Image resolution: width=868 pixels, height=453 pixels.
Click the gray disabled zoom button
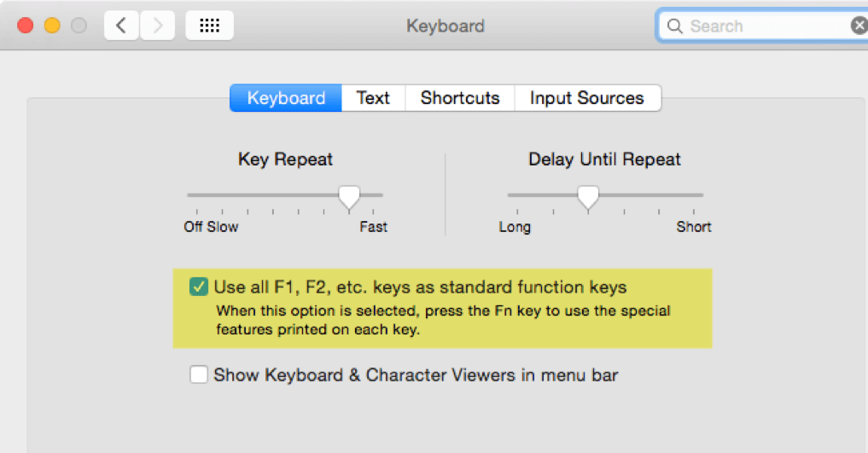pos(79,26)
